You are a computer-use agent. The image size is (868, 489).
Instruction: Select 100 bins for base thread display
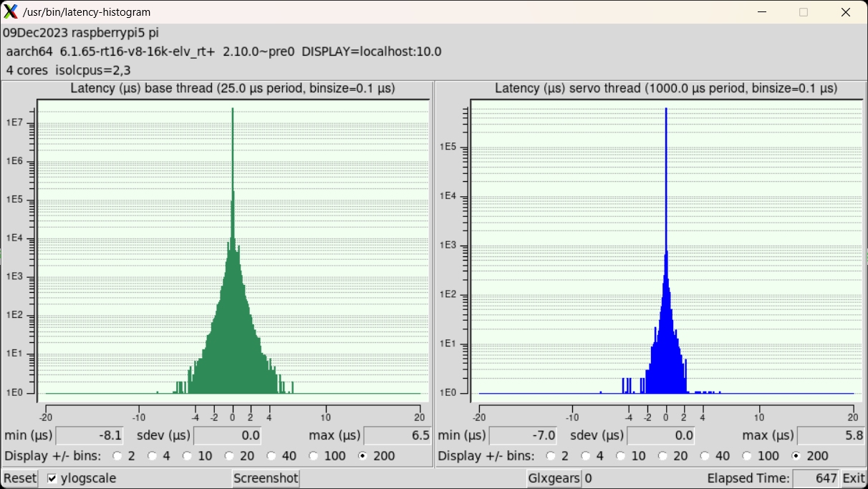[314, 455]
